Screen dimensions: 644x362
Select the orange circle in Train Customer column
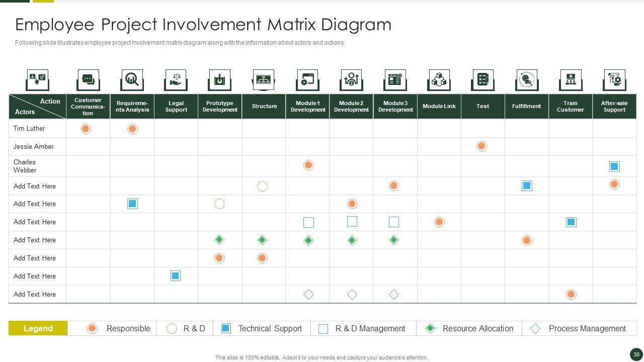(x=571, y=294)
